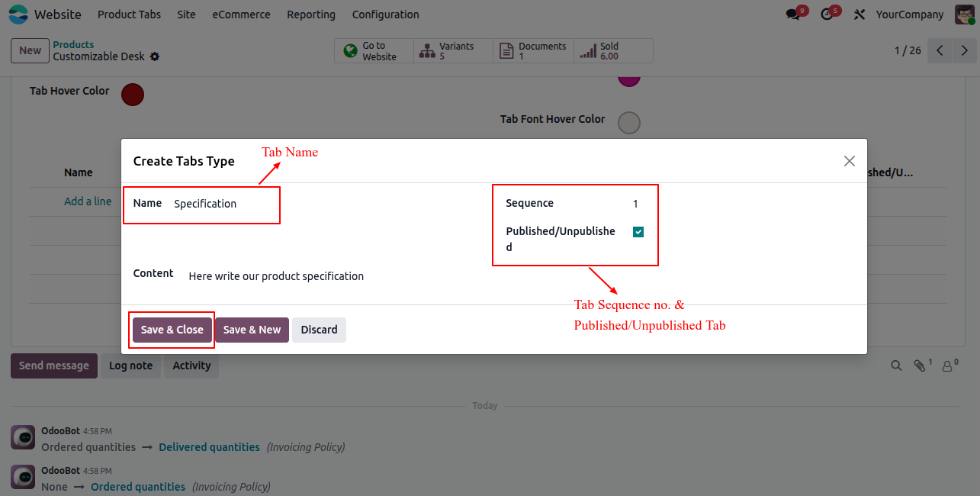Click Save & Close button

point(172,330)
